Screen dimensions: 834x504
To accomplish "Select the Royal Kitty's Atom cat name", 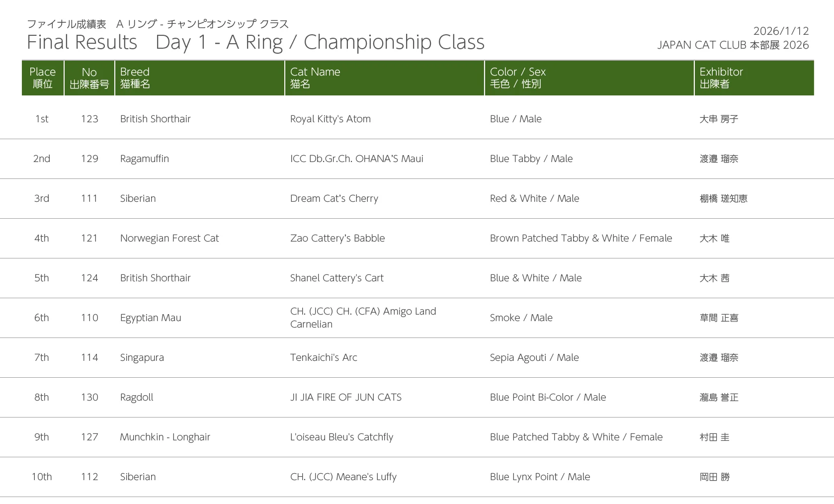I will 331,119.
